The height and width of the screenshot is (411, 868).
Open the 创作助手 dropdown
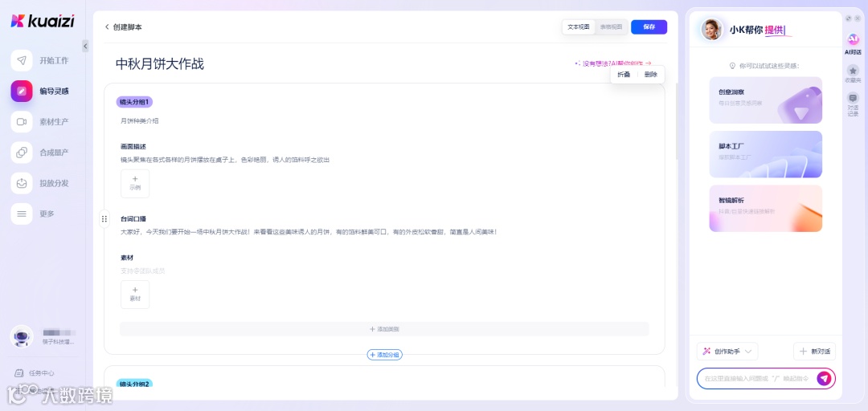[727, 352]
